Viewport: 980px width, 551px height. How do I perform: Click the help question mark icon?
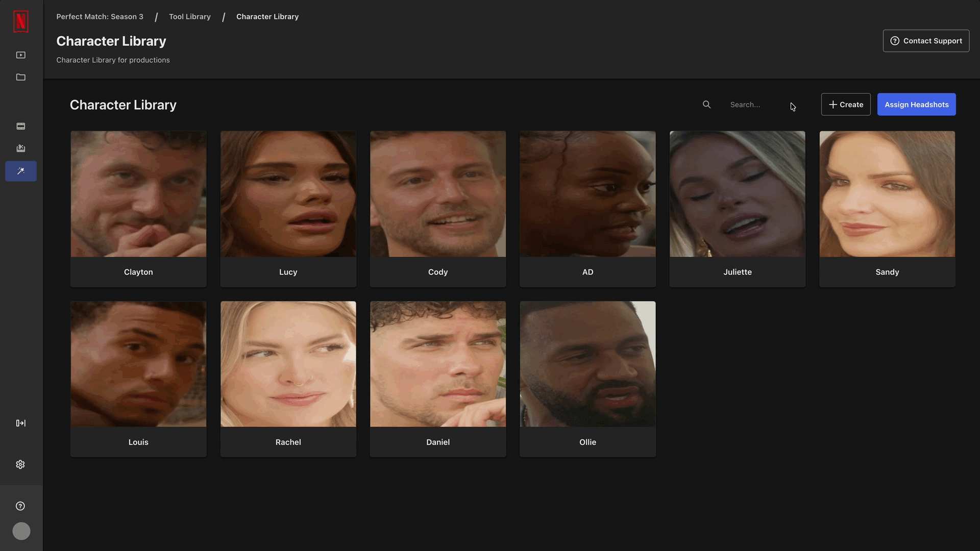click(x=20, y=506)
